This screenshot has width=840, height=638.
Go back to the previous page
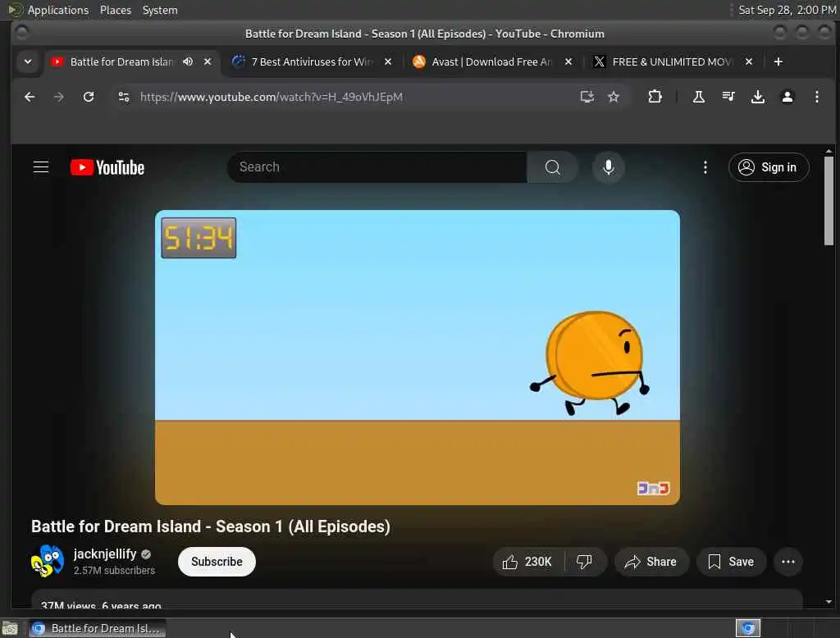point(30,97)
